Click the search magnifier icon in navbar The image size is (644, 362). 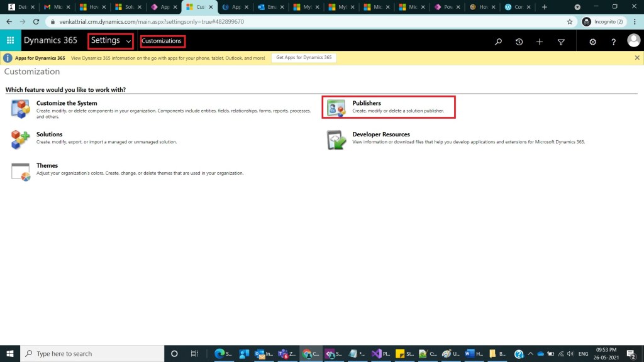(498, 41)
